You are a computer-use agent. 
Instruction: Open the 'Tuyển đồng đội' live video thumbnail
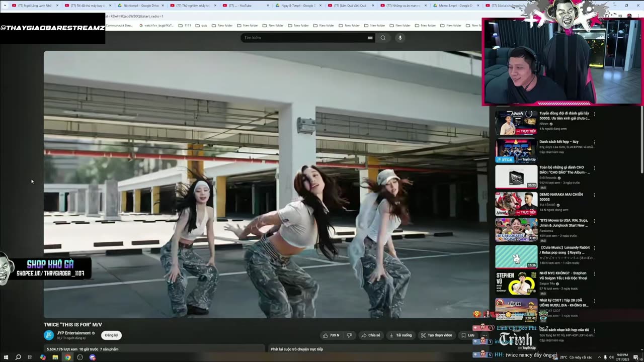516,122
